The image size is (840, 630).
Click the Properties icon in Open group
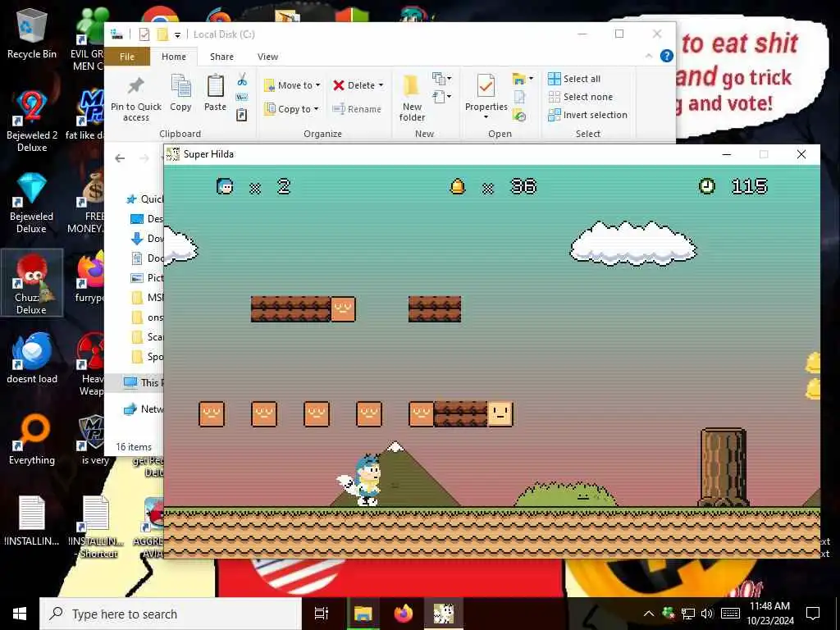486,94
